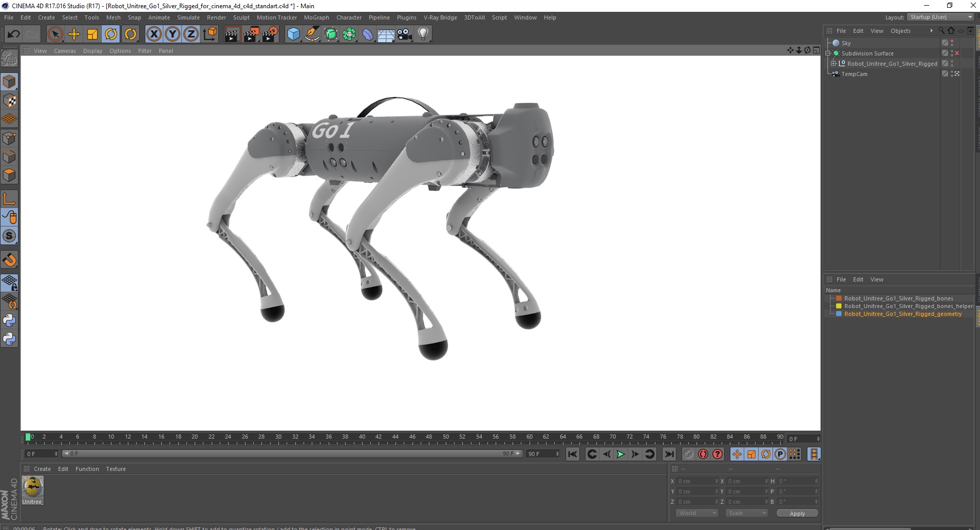Open the Layout dropdown

[940, 17]
